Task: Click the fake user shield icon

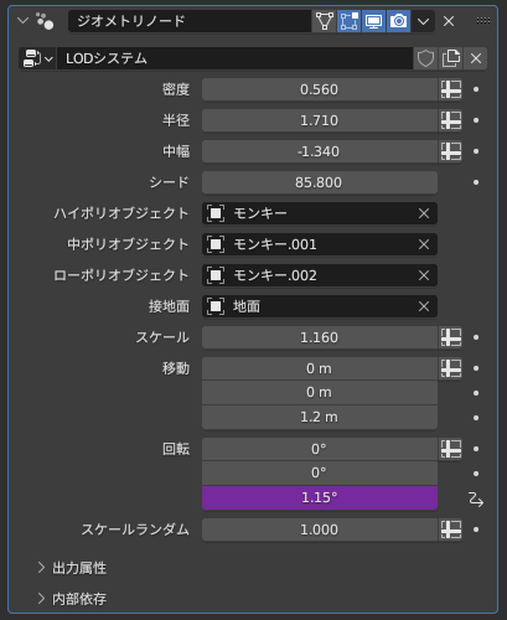Action: click(426, 59)
